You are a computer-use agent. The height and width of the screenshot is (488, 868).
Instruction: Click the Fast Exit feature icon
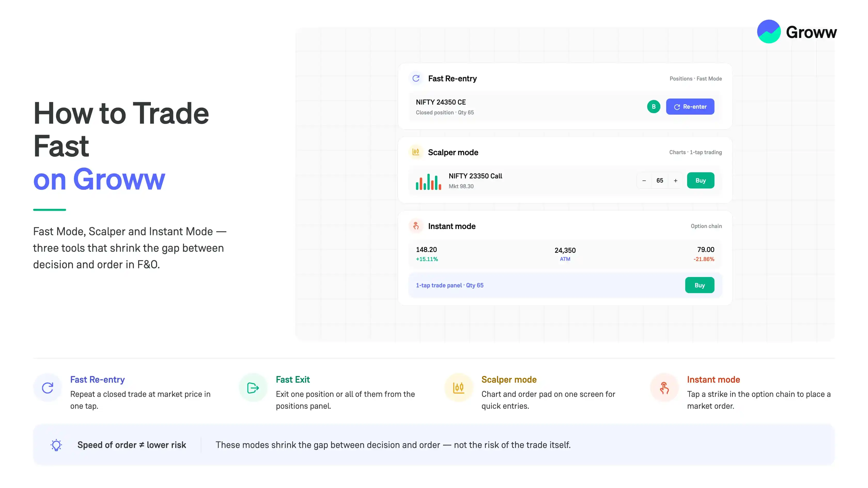(x=253, y=388)
